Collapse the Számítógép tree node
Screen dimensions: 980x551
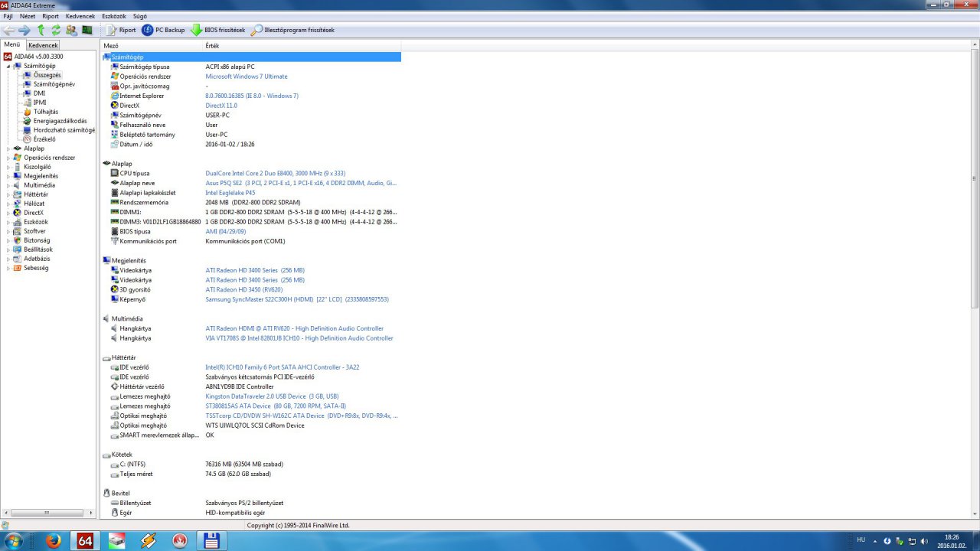pos(8,66)
